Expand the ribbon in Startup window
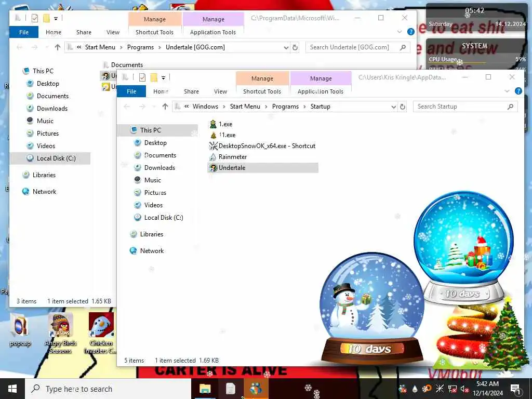The width and height of the screenshot is (532, 399). pyautogui.click(x=507, y=91)
